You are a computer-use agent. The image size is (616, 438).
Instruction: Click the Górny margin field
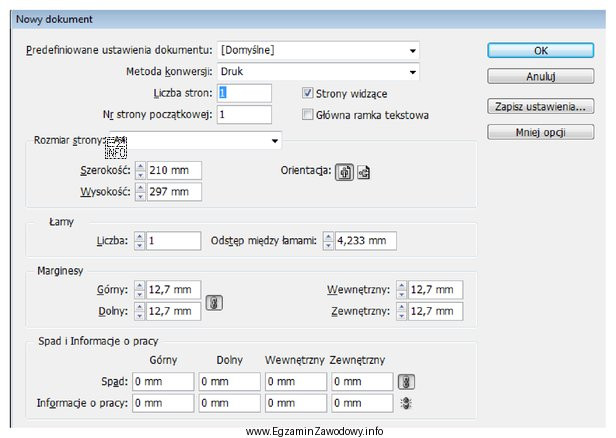tap(174, 290)
